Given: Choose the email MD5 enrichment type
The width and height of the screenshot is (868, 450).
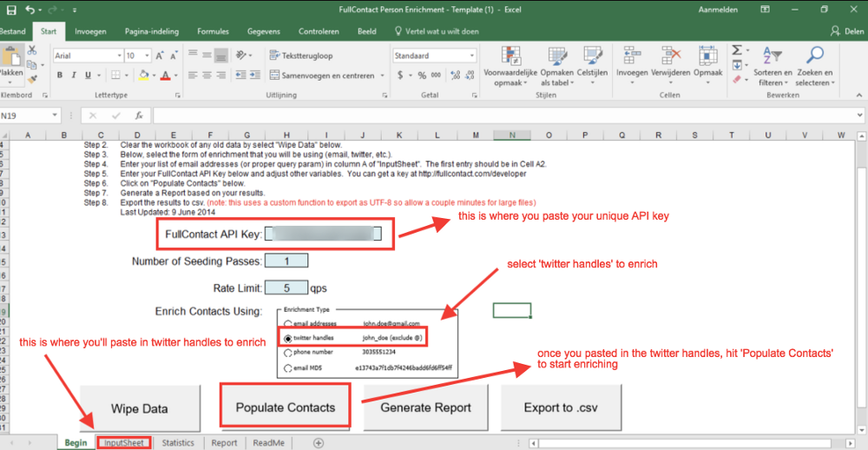Looking at the screenshot, I should click(288, 369).
